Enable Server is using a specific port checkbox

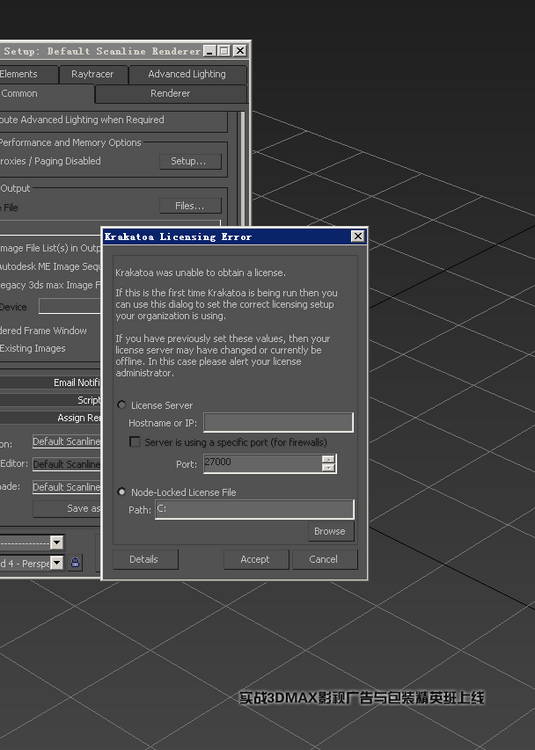click(135, 441)
